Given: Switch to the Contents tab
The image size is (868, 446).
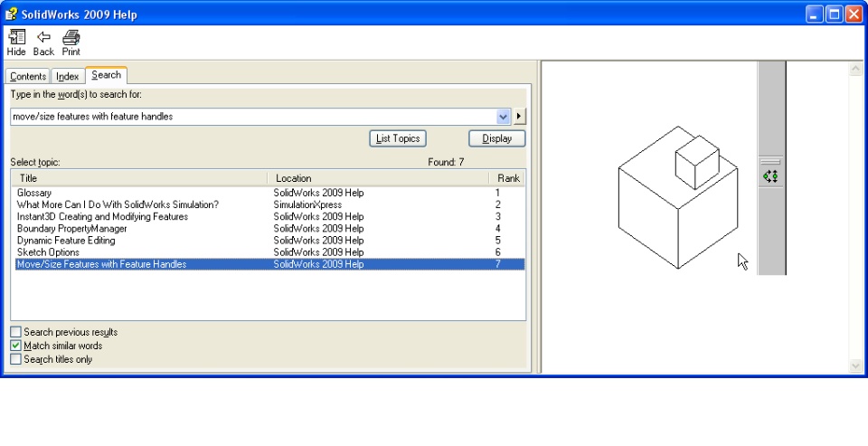Looking at the screenshot, I should (28, 77).
